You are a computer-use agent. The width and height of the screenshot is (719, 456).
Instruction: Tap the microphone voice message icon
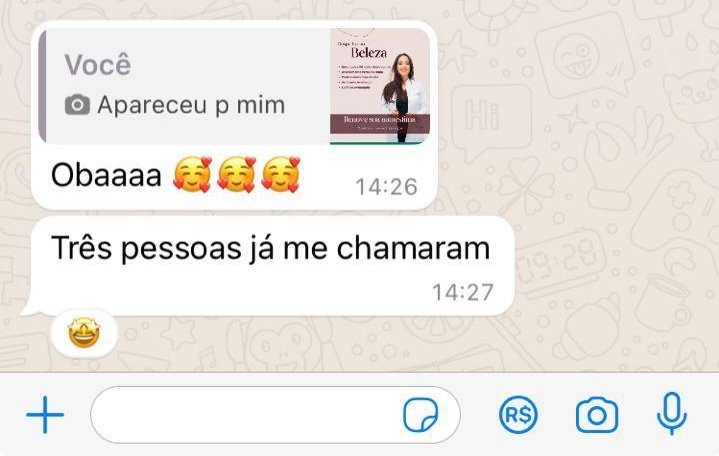pyautogui.click(x=672, y=414)
